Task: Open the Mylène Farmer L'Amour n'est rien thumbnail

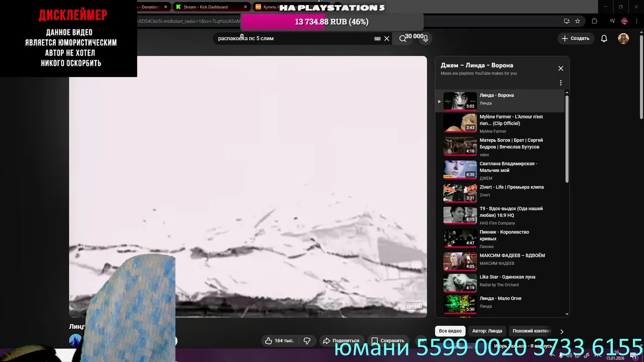Action: coord(460,123)
